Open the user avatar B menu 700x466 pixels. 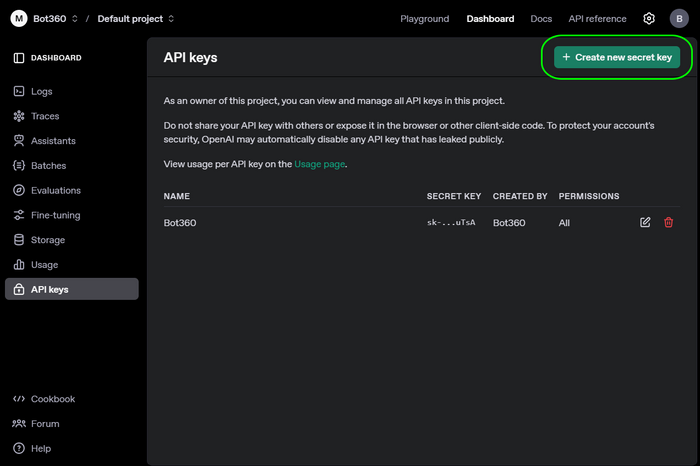coord(678,18)
